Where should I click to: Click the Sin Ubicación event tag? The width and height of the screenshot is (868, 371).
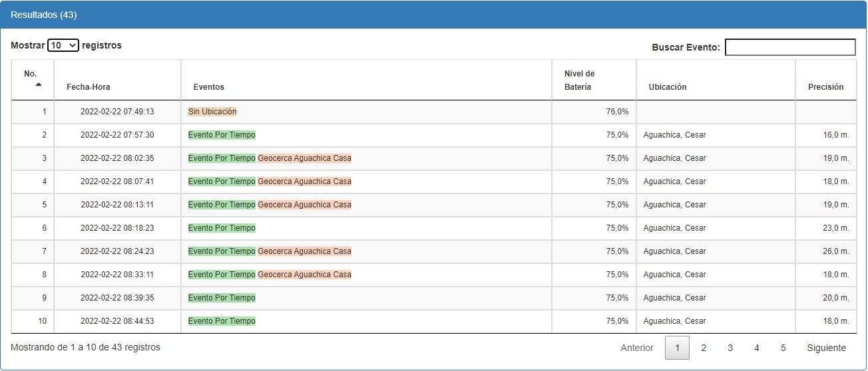[212, 112]
